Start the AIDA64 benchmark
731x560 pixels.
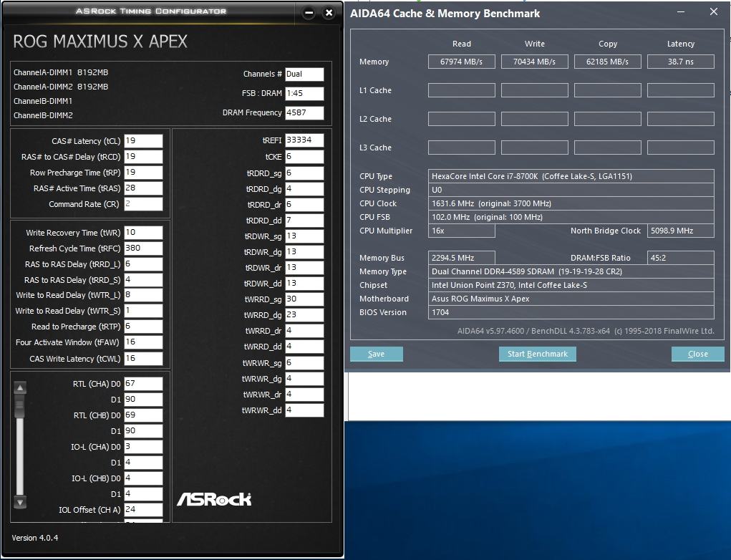pos(538,354)
